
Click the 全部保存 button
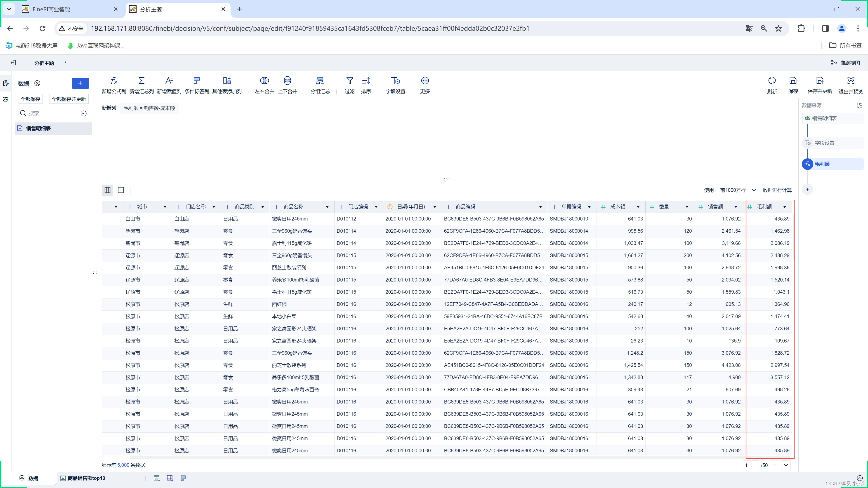tap(30, 99)
